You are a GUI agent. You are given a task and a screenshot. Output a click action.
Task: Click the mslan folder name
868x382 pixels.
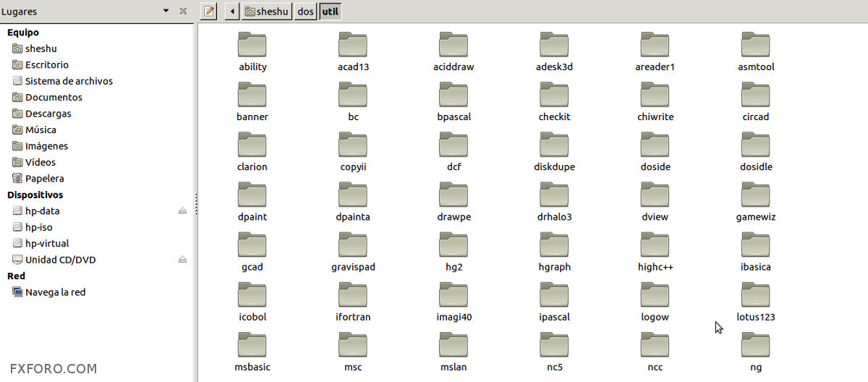point(454,367)
